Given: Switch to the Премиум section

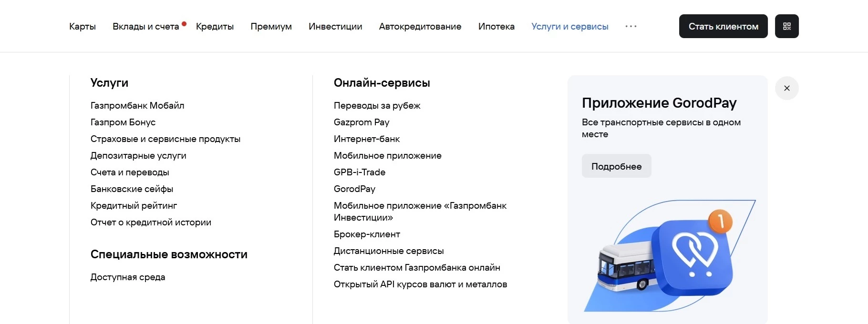Looking at the screenshot, I should [x=271, y=27].
